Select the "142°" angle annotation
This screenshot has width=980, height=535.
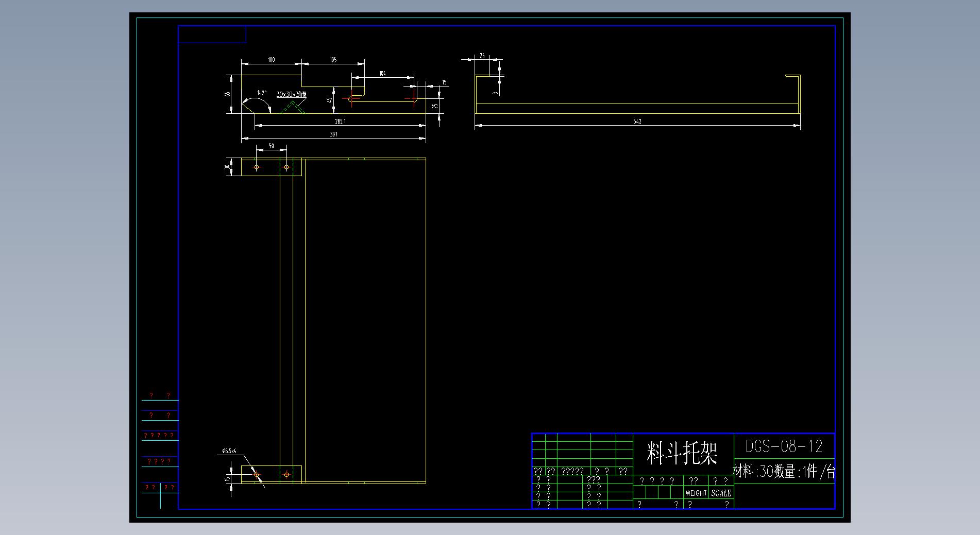[x=262, y=93]
